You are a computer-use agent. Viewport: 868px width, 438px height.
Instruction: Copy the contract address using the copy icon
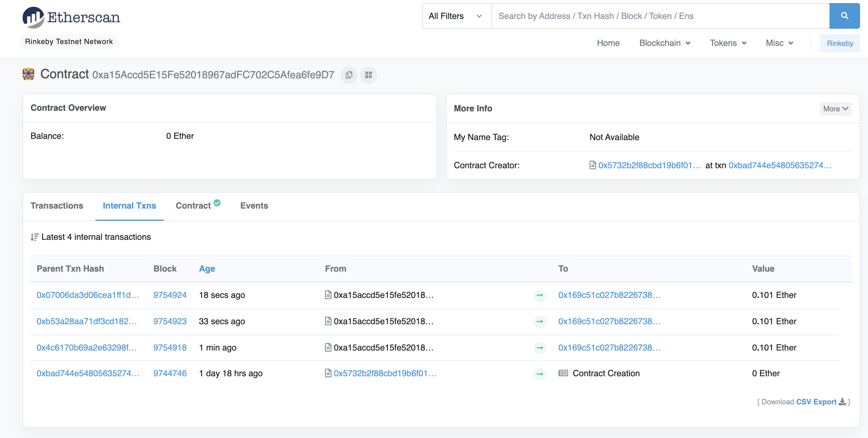point(349,75)
